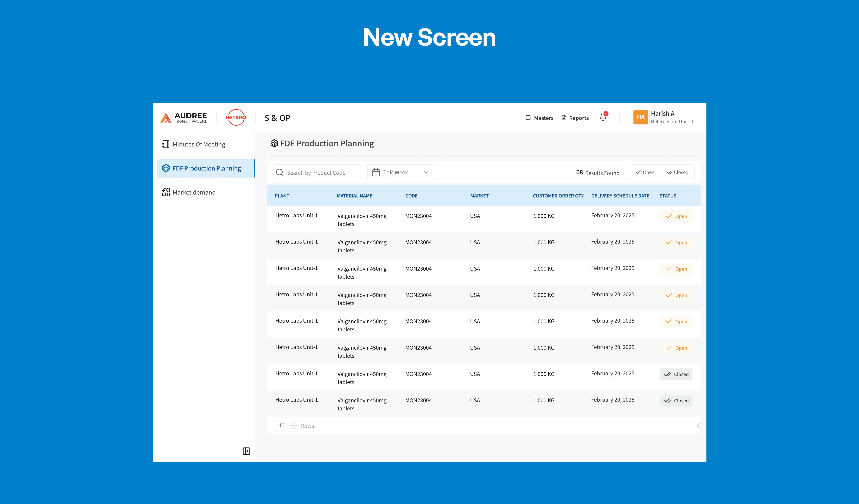The image size is (859, 504).
Task: Click the FDF Production Planning heading icon
Action: [x=274, y=143]
